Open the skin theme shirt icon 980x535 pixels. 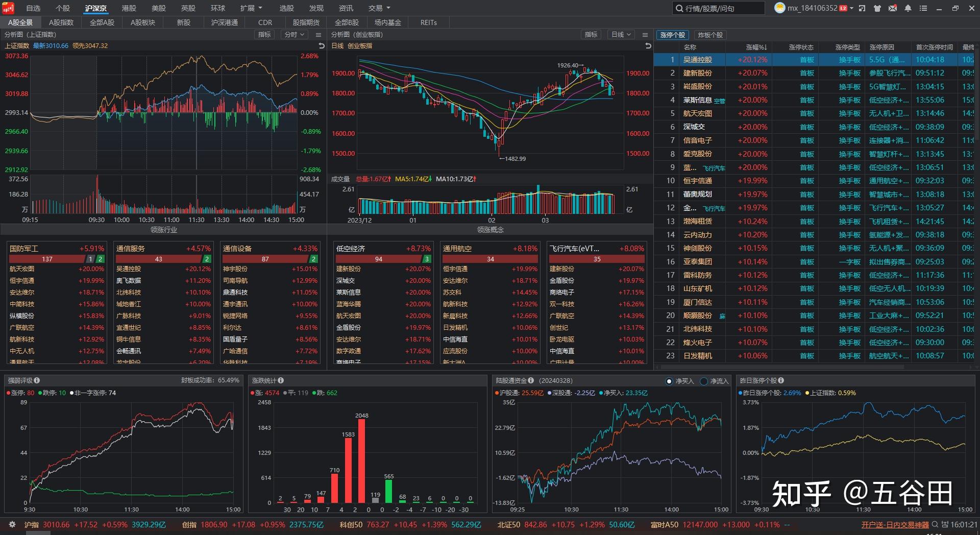click(877, 9)
